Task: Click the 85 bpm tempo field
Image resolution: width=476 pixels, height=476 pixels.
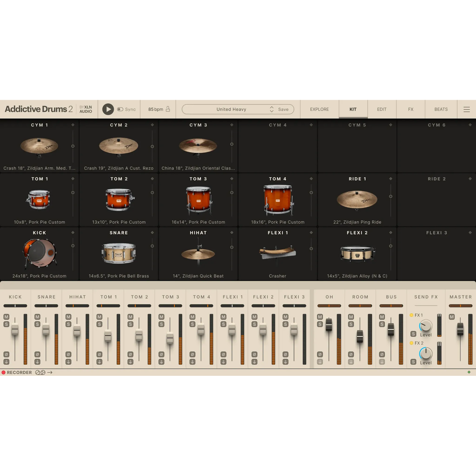Action: pos(155,109)
